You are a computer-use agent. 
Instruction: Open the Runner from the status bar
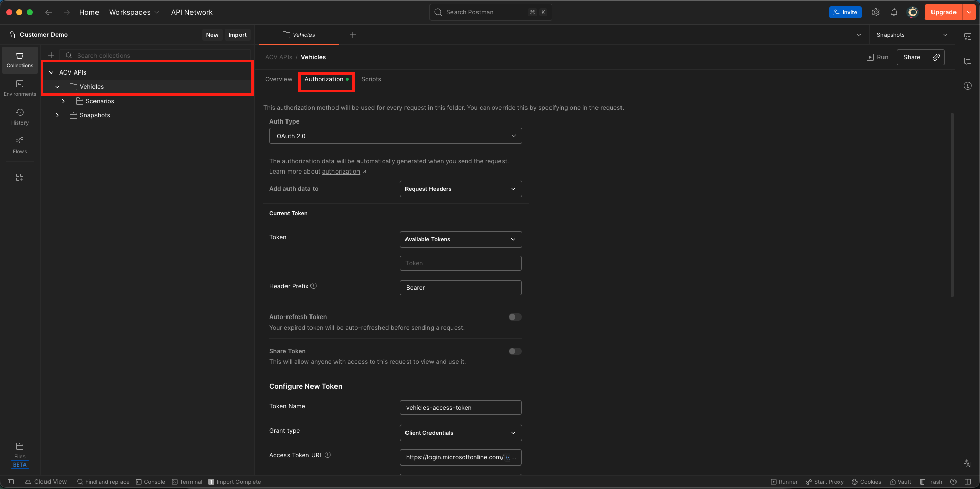(x=784, y=481)
